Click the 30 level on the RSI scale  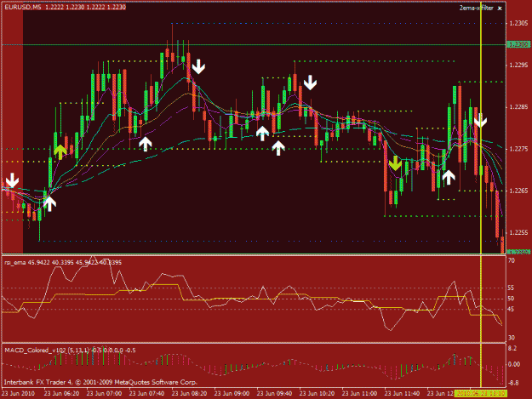coord(512,338)
